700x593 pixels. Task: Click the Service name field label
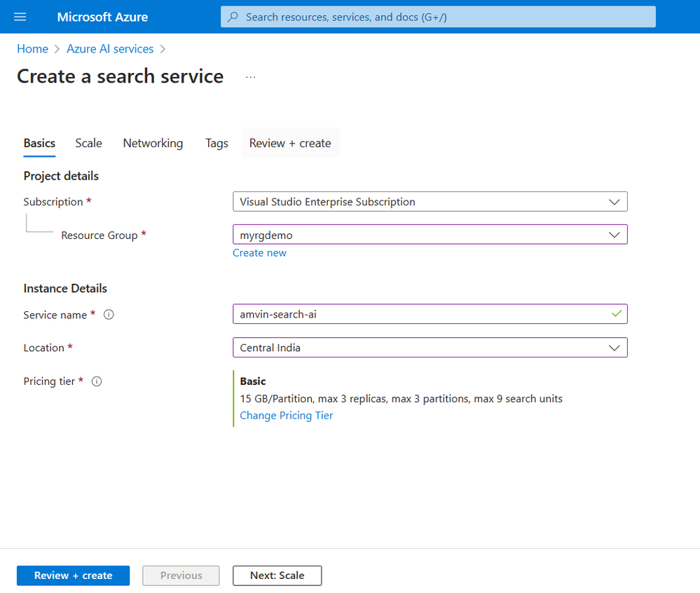55,315
